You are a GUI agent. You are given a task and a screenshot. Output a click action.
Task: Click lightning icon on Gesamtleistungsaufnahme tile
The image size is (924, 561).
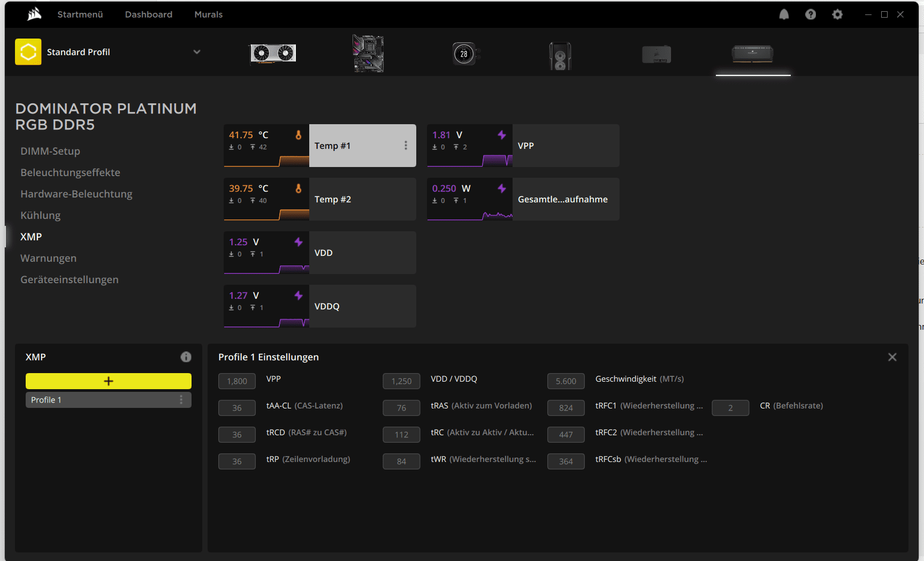point(502,188)
